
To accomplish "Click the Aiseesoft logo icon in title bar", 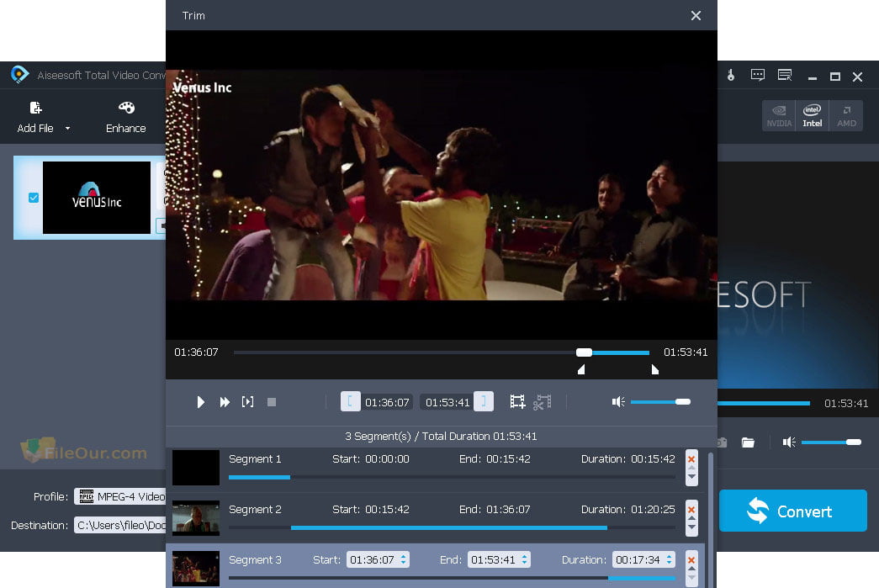I will click(x=19, y=75).
